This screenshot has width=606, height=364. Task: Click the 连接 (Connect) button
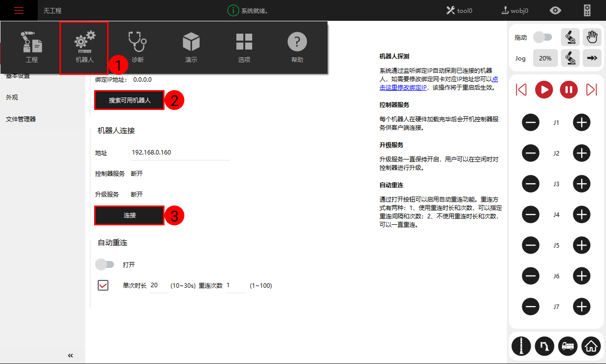click(129, 215)
